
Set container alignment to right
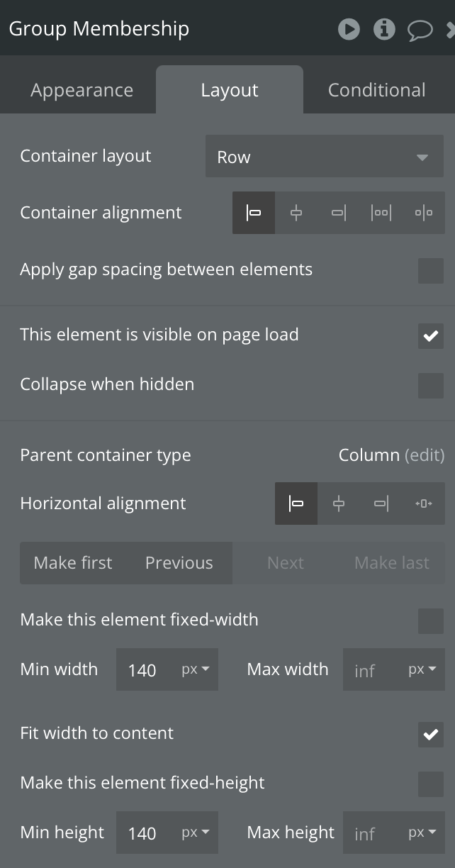tap(339, 213)
